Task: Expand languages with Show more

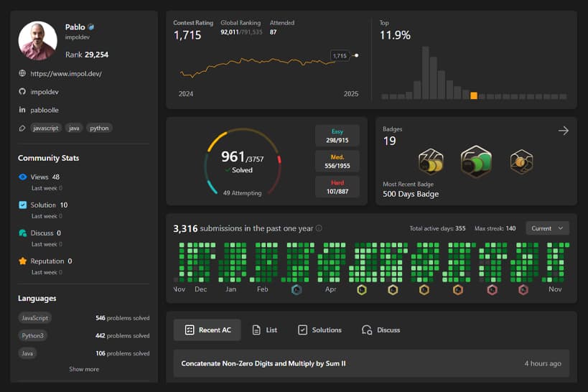Action: pos(84,369)
